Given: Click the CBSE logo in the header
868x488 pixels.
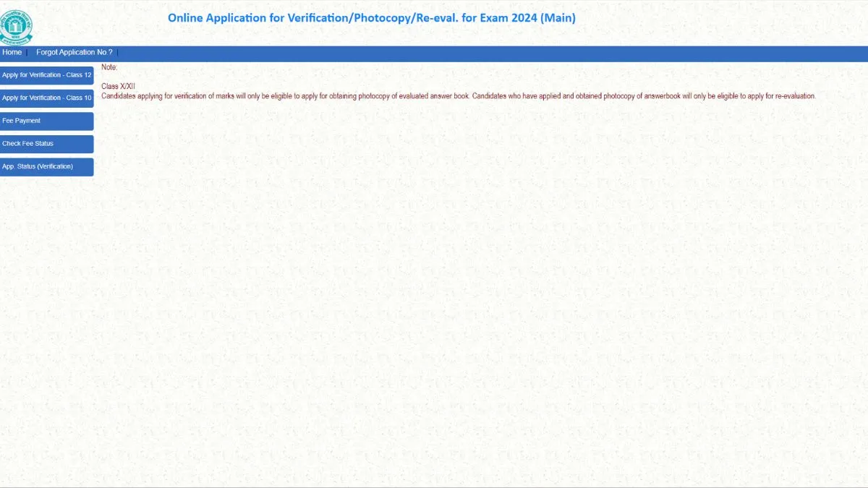Looking at the screenshot, I should click(16, 26).
